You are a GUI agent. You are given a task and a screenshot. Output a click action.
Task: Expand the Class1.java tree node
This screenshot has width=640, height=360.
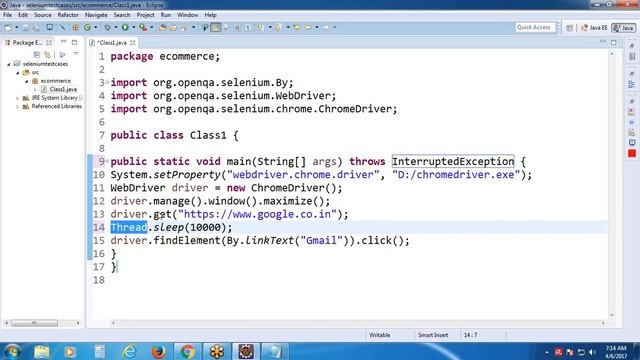[x=36, y=89]
